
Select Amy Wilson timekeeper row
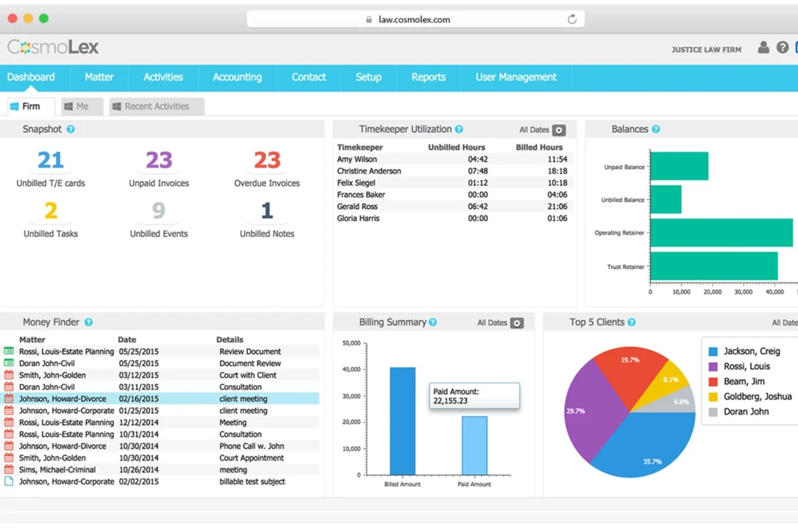(x=452, y=159)
